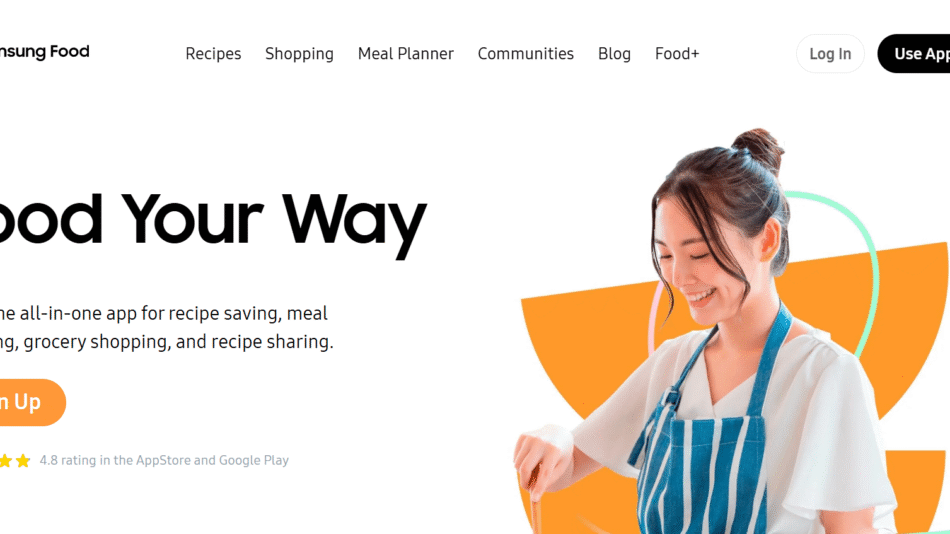Open the Recipes menu item
This screenshot has width=950, height=534.
point(213,54)
